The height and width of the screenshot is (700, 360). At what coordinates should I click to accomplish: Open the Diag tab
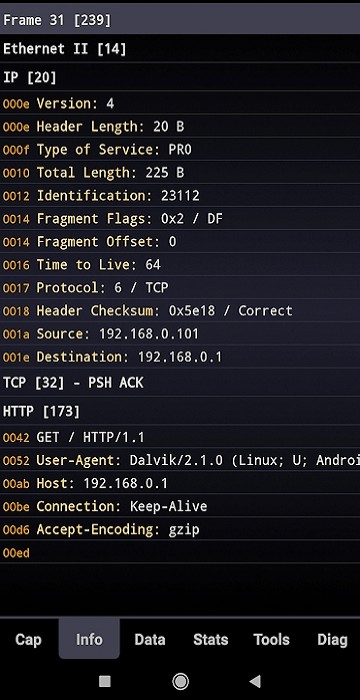coord(332,639)
